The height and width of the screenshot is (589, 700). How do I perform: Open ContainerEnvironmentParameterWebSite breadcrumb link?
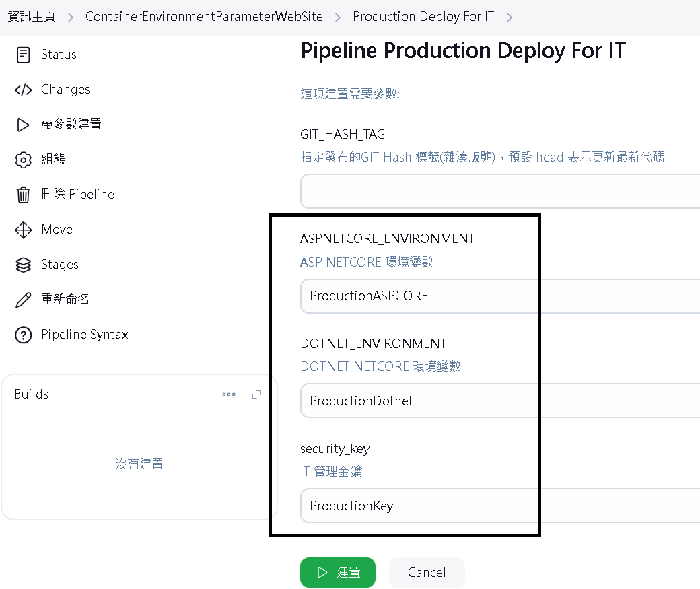tap(204, 17)
